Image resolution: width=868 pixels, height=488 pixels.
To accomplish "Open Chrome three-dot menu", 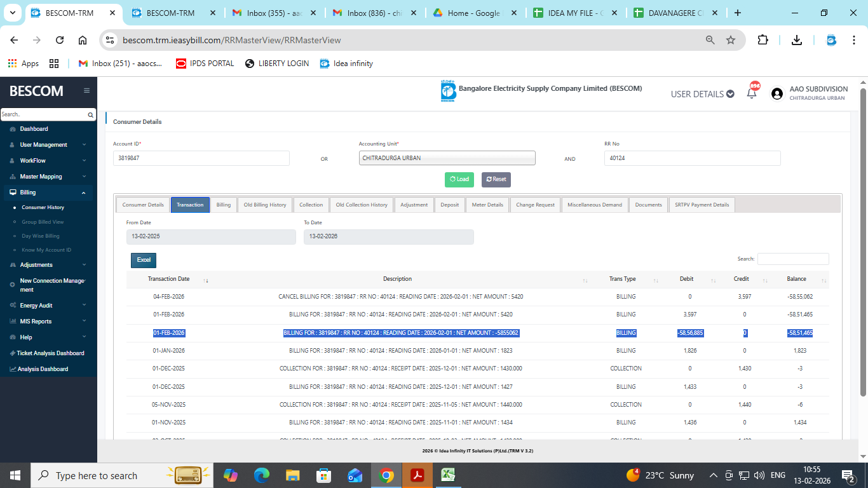I will pyautogui.click(x=853, y=40).
